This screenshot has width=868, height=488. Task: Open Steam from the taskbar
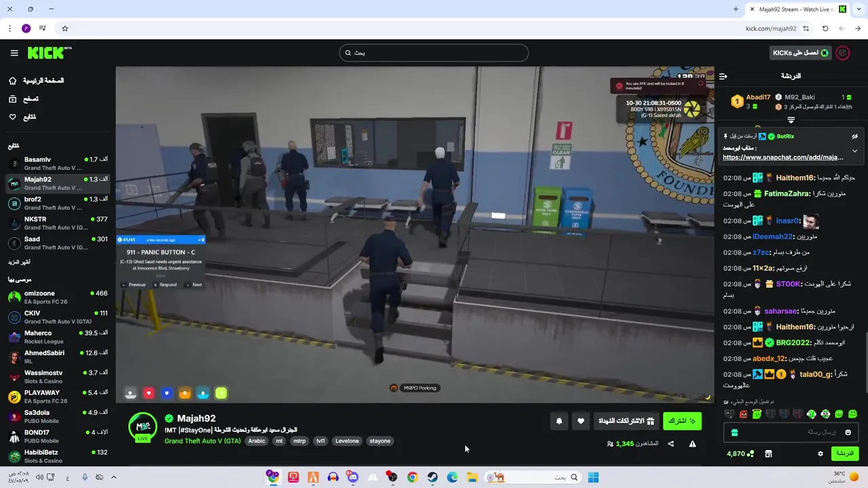point(432,477)
